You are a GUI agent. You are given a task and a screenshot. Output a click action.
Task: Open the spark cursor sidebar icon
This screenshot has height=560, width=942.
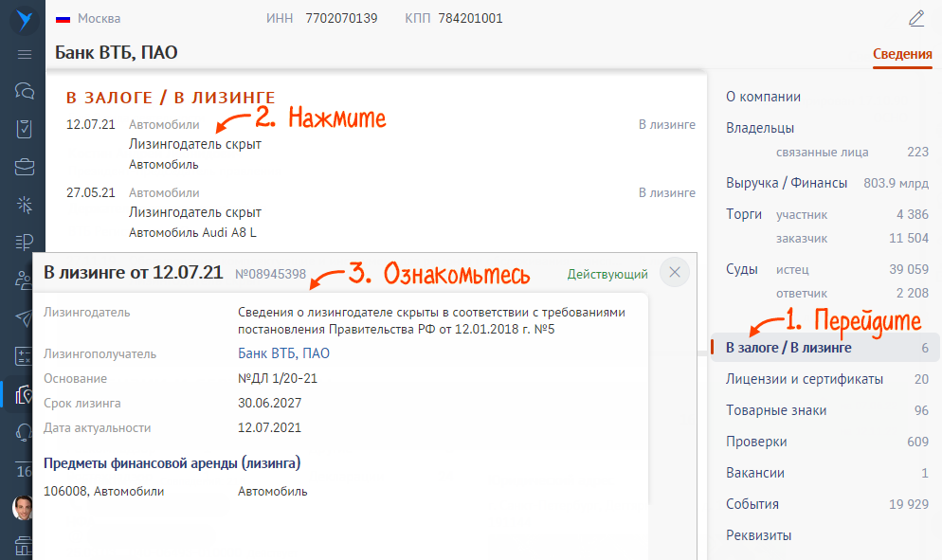[25, 205]
